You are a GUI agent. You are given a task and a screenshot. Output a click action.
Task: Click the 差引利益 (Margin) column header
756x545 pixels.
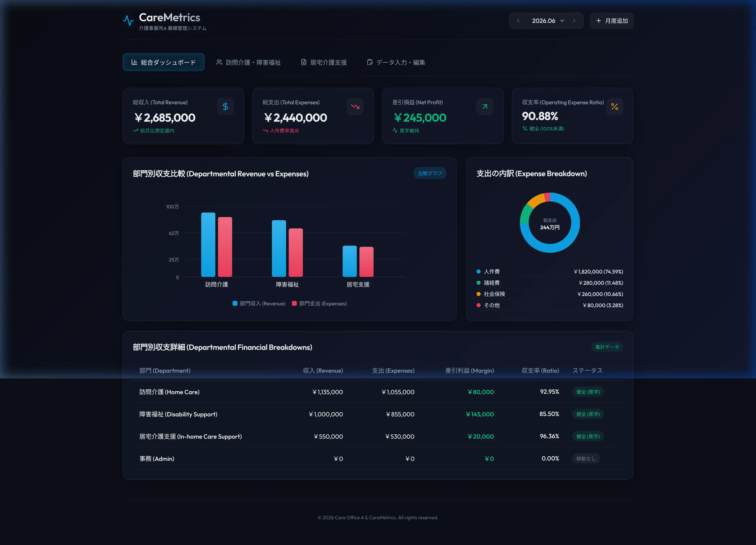pyautogui.click(x=469, y=370)
